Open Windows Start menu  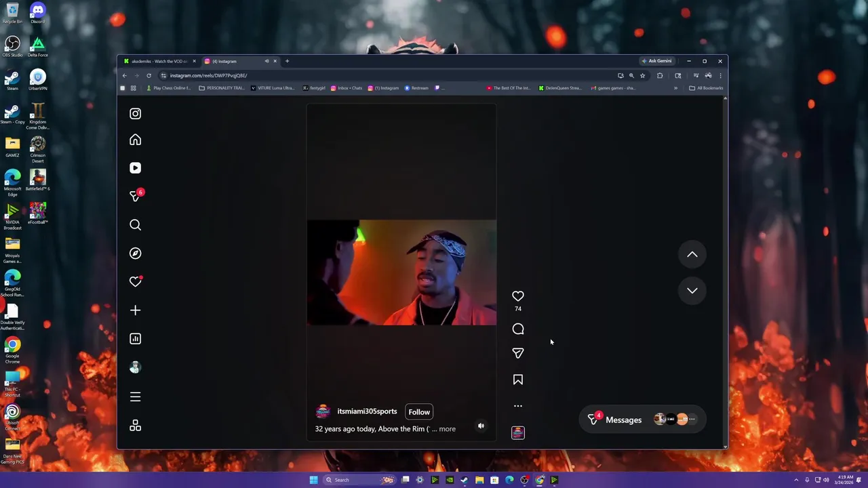[313, 480]
